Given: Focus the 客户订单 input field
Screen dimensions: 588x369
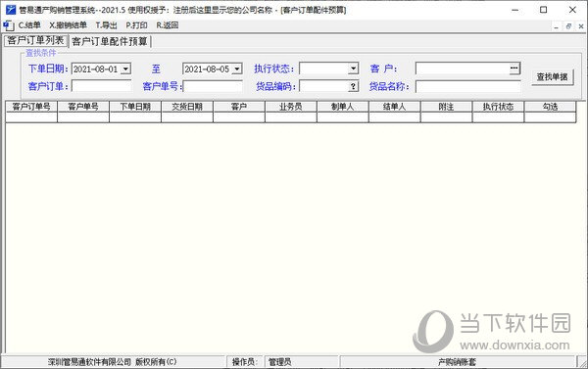Looking at the screenshot, I should 101,86.
